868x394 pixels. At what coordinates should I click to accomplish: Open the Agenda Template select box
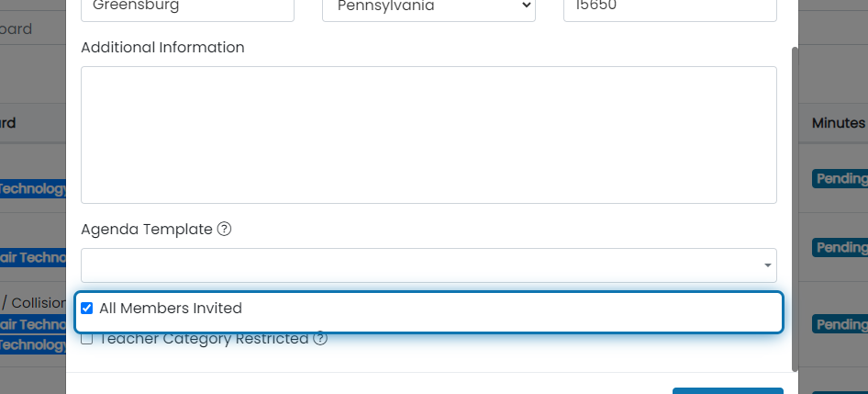[x=428, y=265]
